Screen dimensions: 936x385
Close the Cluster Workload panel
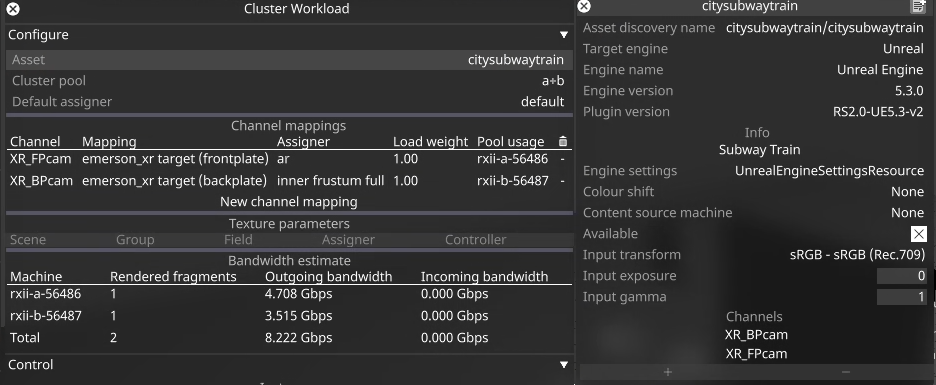coord(12,9)
